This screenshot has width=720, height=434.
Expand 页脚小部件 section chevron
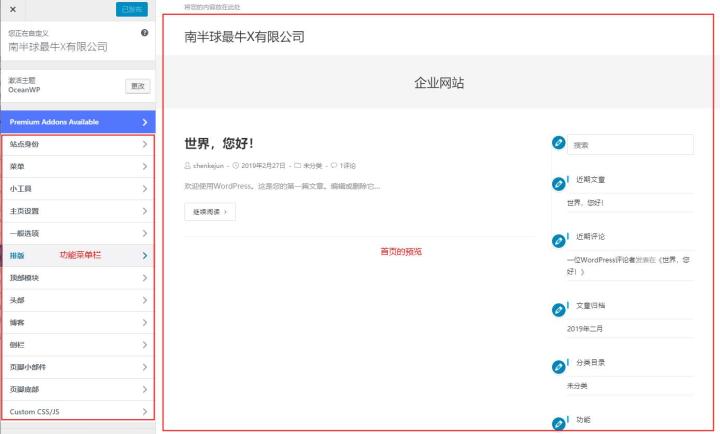[x=145, y=367]
